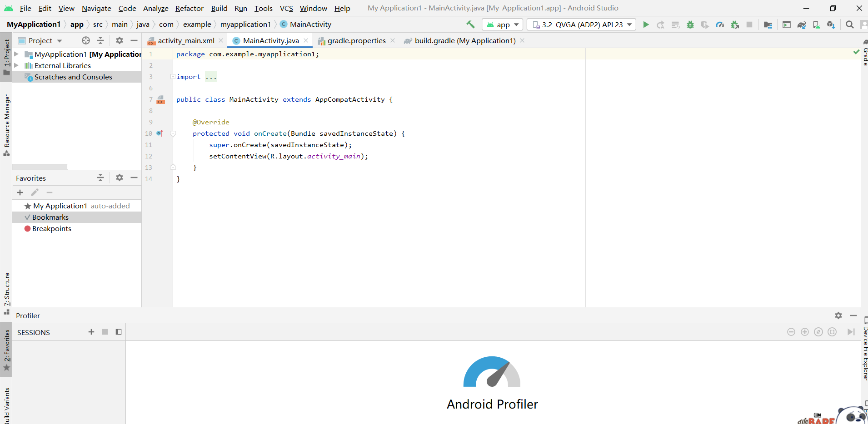The height and width of the screenshot is (424, 868).
Task: Expand the MyApplication1 project tree node
Action: [x=16, y=54]
